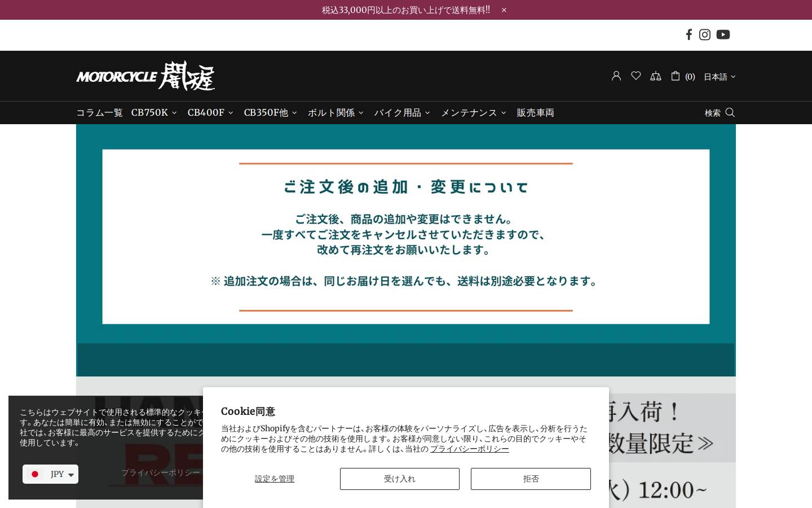Click the cart count (0)
812x508 pixels.
coord(690,77)
